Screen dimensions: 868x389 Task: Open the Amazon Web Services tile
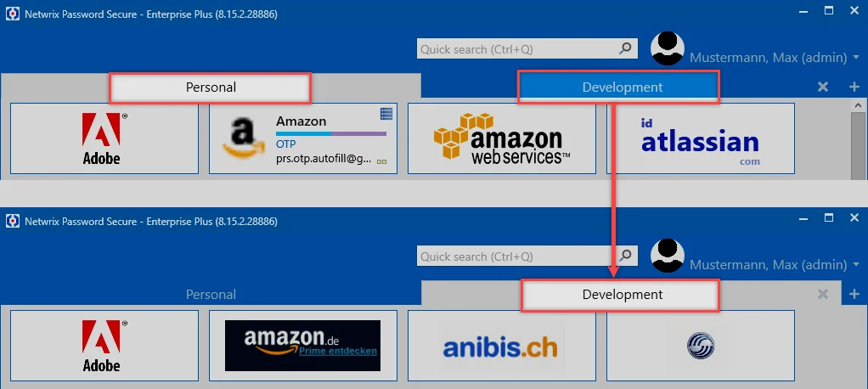coord(502,138)
